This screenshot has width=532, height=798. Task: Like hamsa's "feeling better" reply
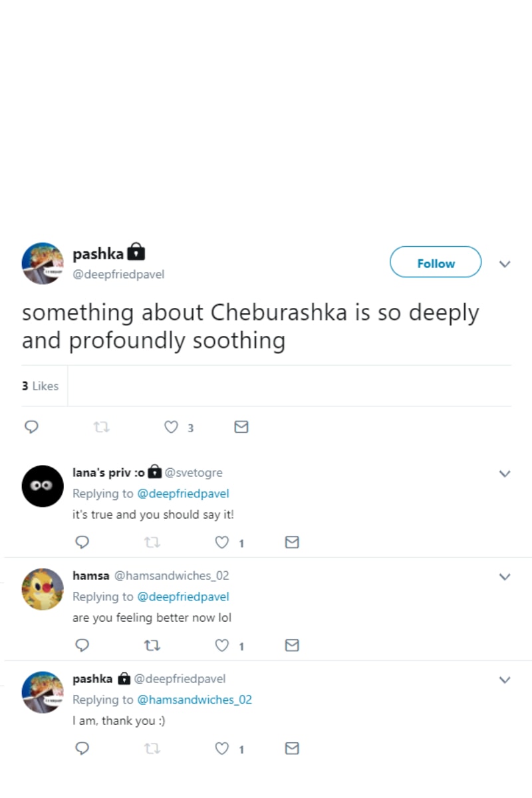pos(222,646)
